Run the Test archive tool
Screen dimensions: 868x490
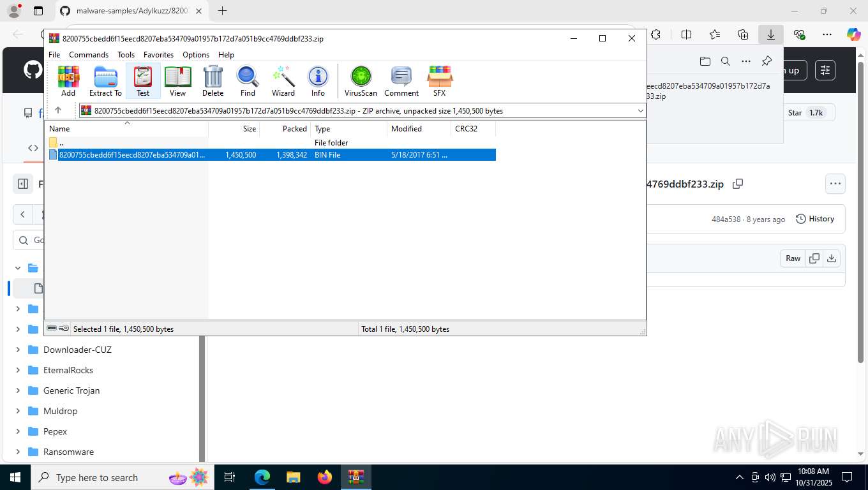point(143,81)
